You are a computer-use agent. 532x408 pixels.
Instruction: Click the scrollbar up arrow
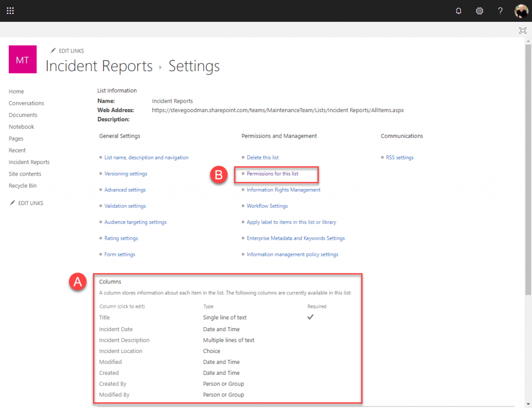[528, 41]
